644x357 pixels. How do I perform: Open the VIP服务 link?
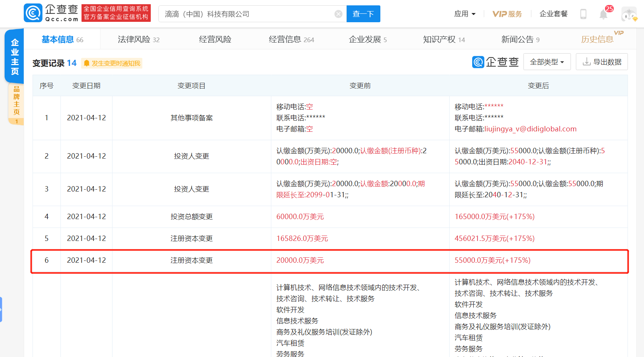click(507, 14)
